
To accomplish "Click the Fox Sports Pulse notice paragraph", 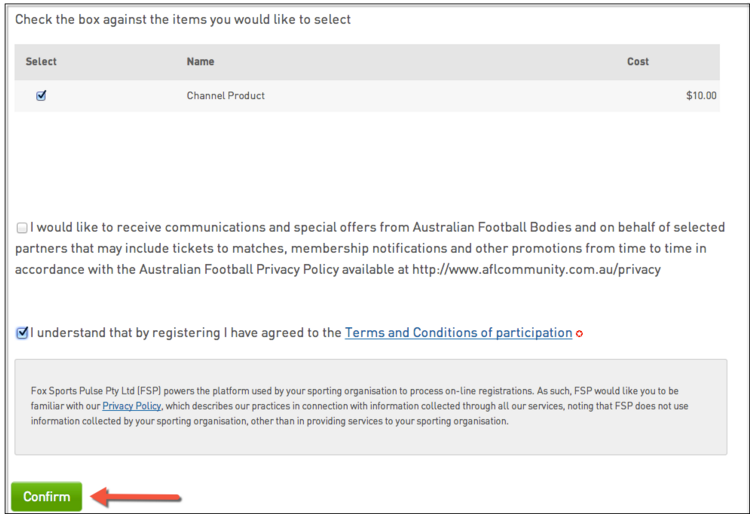I will (x=360, y=406).
